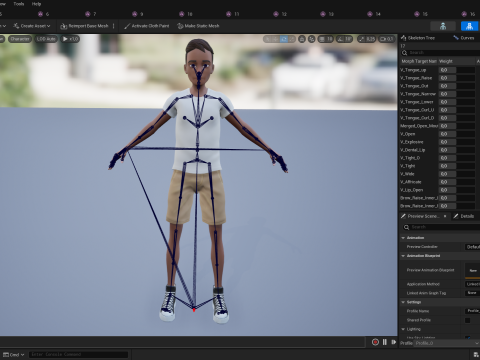Open the playback speed x1.0 menu

click(x=70, y=39)
